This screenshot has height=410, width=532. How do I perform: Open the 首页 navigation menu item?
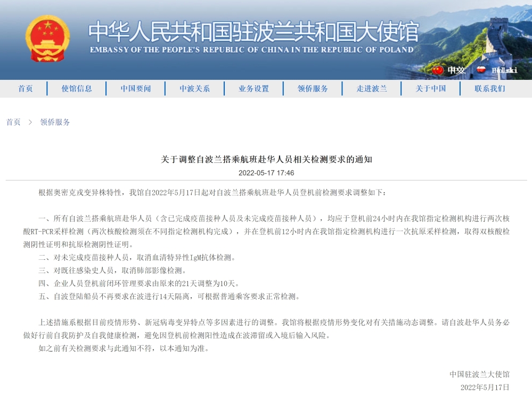pos(26,88)
